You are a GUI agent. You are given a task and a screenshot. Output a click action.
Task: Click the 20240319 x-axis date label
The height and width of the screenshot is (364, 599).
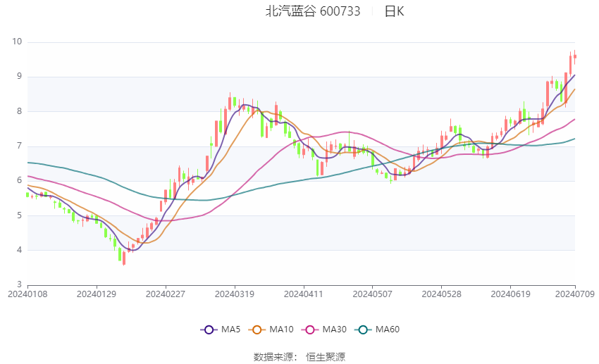pos(235,294)
